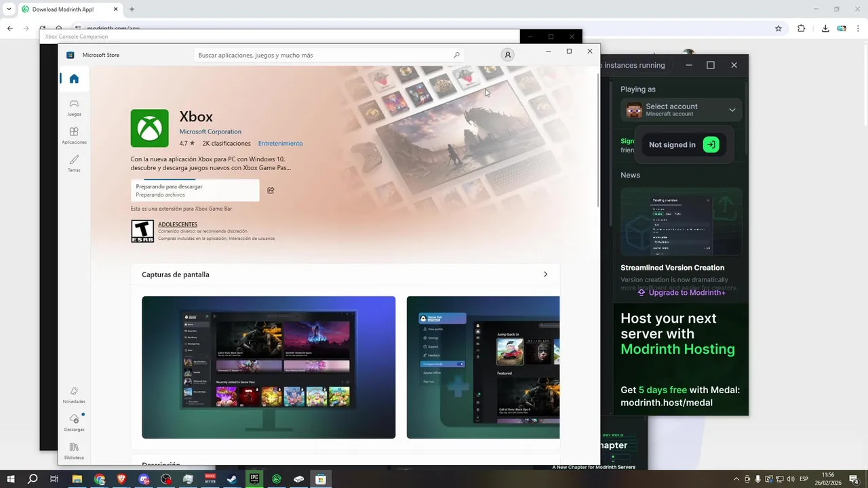The height and width of the screenshot is (488, 868).
Task: Click the ESP language indicator
Action: click(x=804, y=479)
